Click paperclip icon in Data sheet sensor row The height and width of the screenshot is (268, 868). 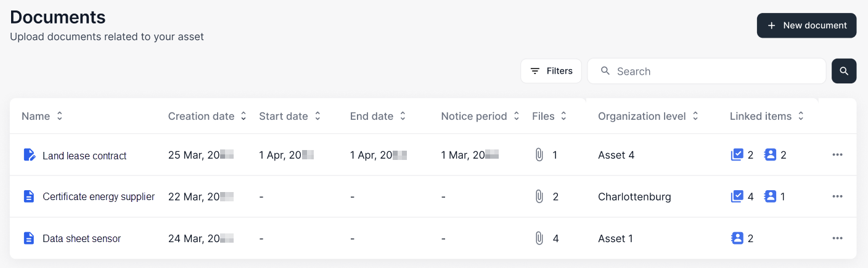539,238
